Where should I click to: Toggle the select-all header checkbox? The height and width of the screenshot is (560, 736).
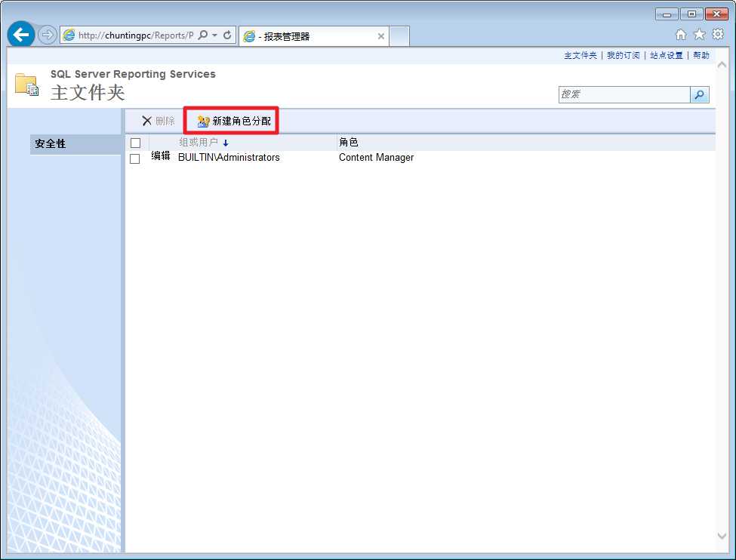click(x=135, y=143)
